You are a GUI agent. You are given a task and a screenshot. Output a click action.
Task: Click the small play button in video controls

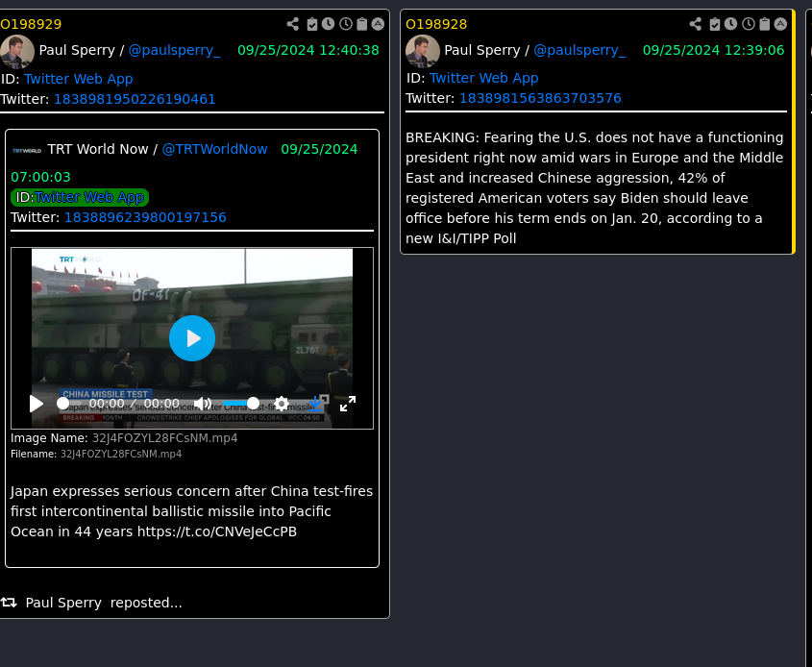pyautogui.click(x=37, y=404)
